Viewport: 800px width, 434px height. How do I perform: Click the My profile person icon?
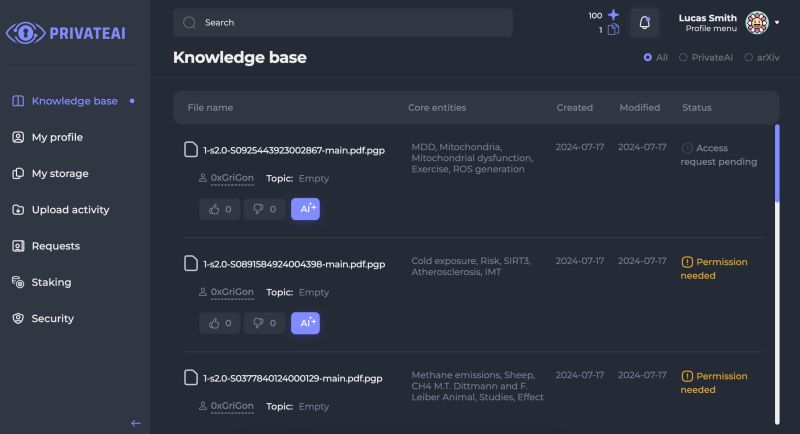click(18, 137)
